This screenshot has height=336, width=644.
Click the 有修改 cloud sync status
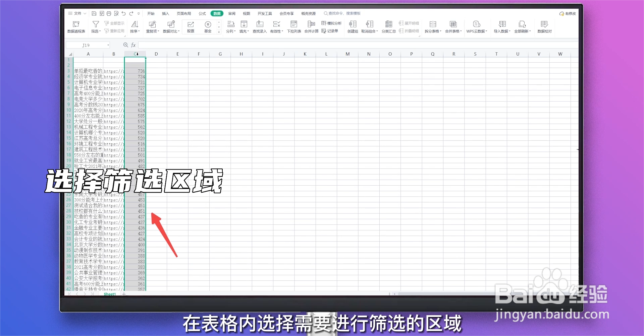(x=568, y=14)
